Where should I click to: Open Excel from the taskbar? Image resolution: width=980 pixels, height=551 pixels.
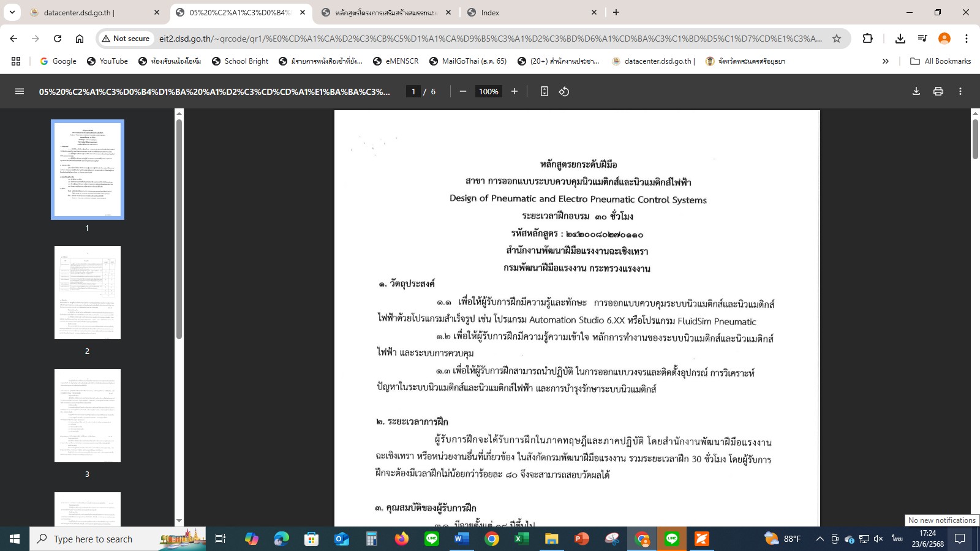522,539
